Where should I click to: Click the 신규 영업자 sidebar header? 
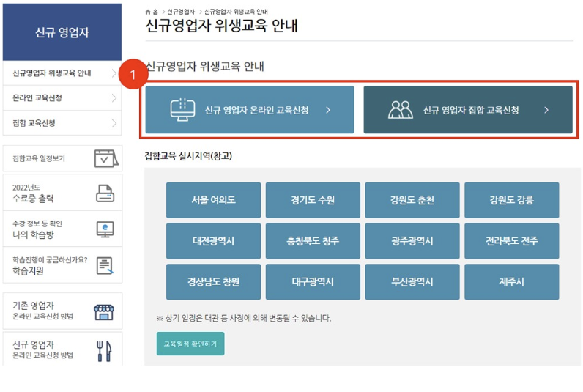pyautogui.click(x=62, y=32)
